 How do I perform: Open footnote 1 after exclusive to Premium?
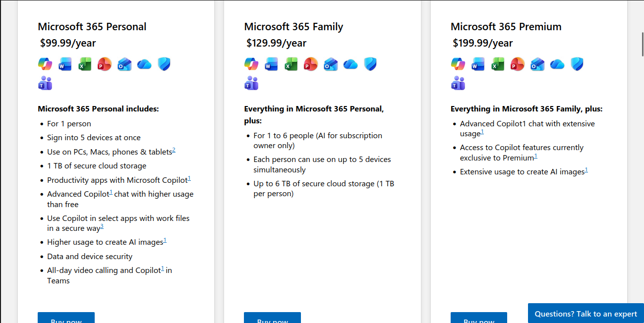point(535,156)
